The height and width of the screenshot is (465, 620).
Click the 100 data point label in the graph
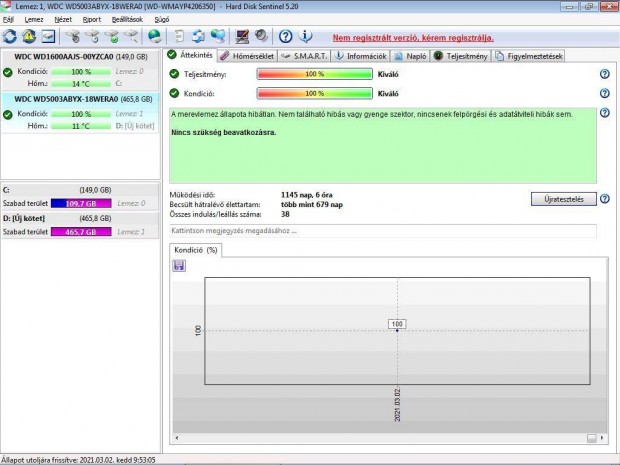(x=397, y=324)
